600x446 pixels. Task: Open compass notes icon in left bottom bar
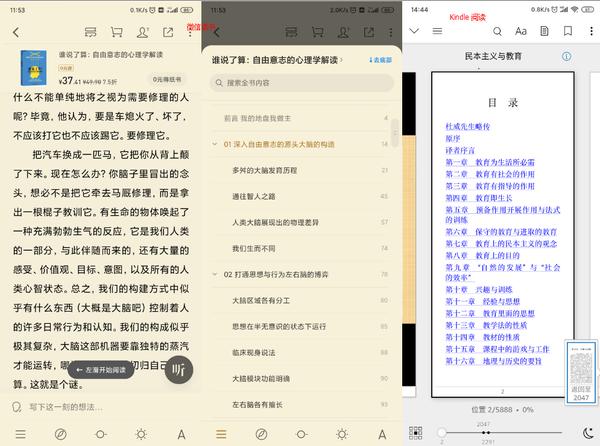60,434
